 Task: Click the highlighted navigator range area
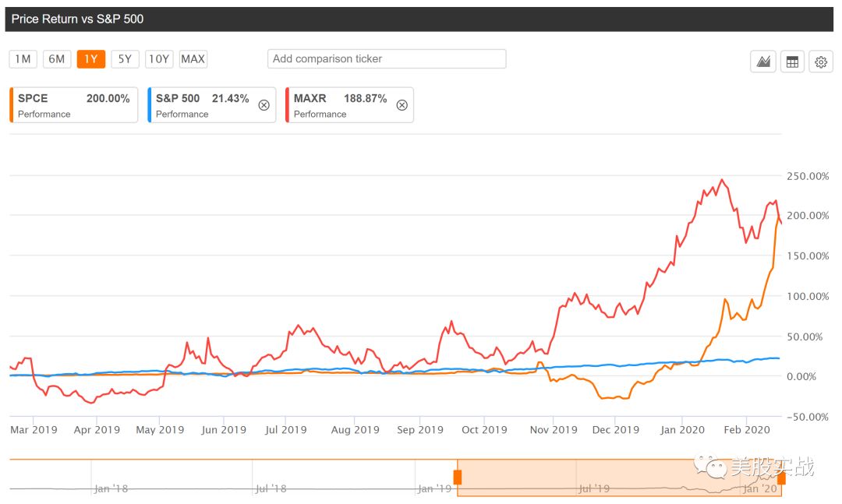point(619,478)
